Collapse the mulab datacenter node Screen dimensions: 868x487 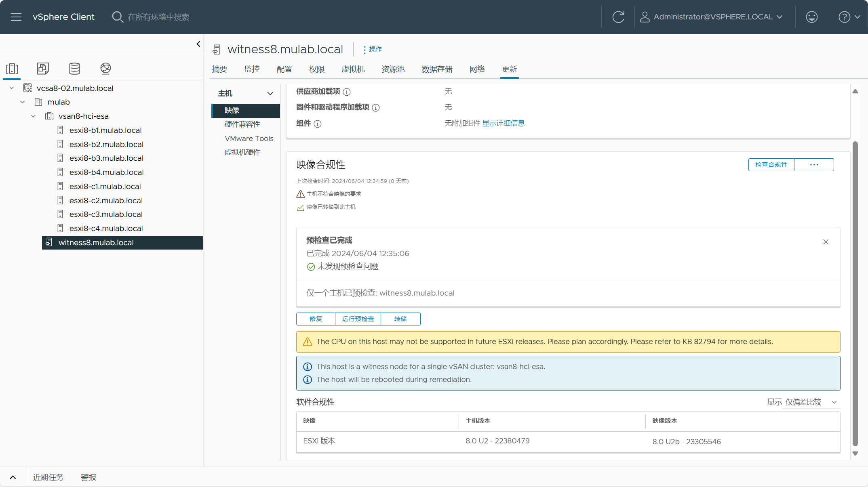pos(23,102)
